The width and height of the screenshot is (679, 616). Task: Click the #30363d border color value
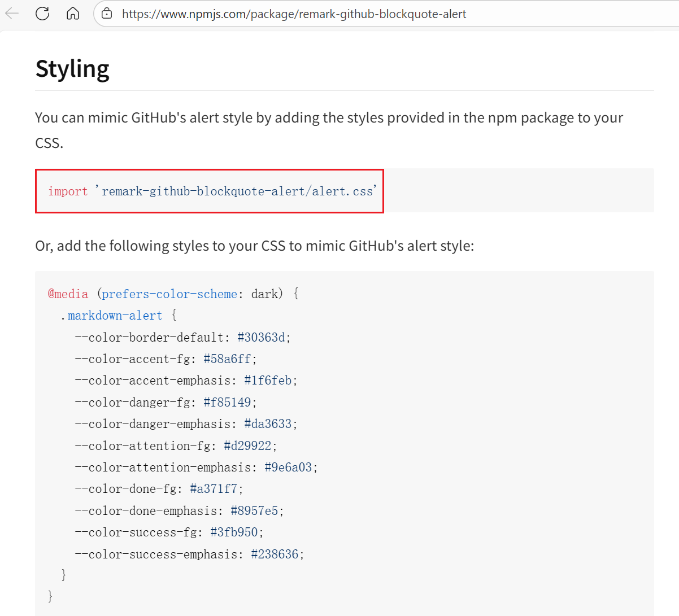click(x=261, y=338)
